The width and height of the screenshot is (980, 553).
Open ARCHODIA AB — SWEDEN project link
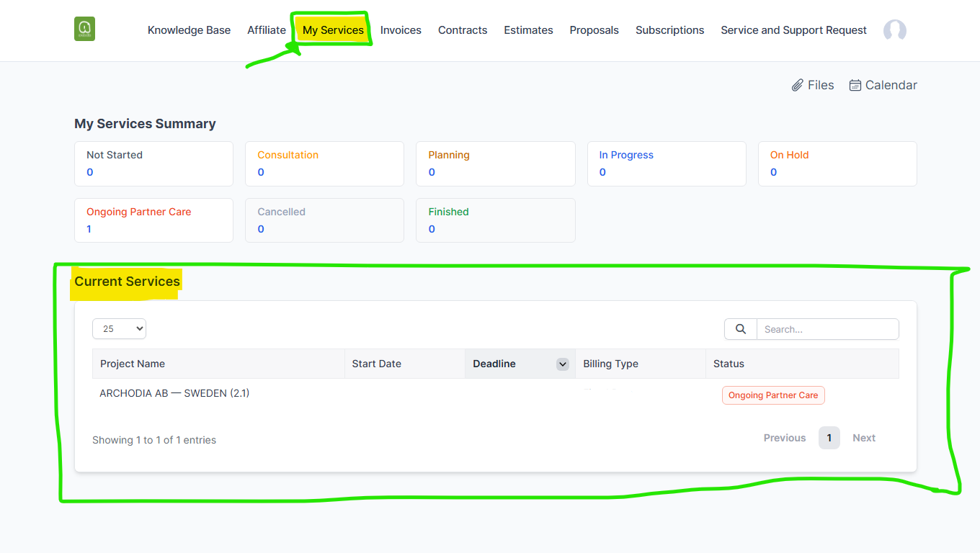(174, 393)
